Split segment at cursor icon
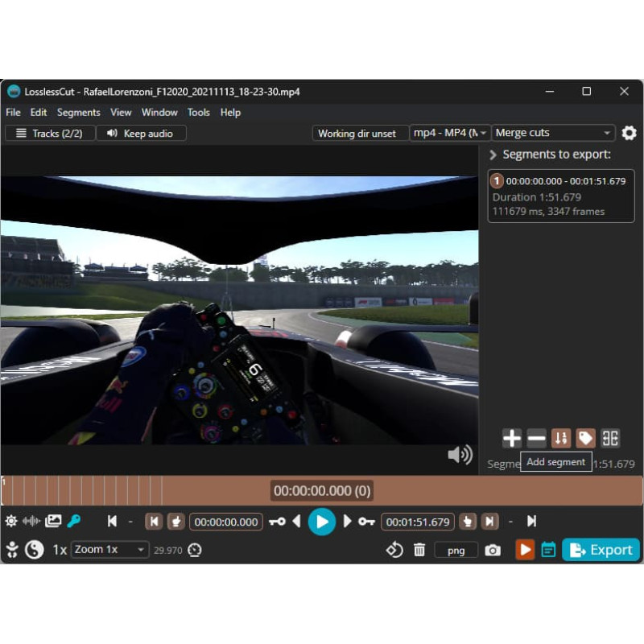Image resolution: width=644 pixels, height=644 pixels. click(610, 438)
